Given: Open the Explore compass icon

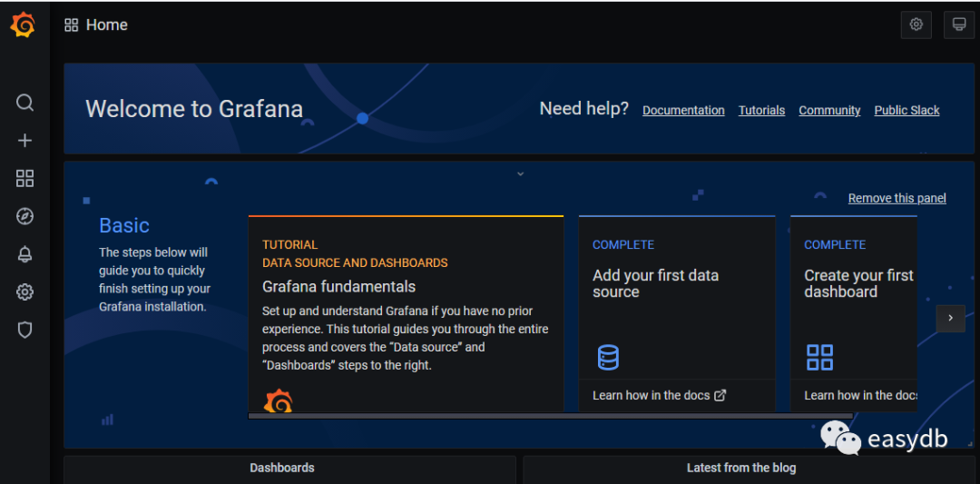Looking at the screenshot, I should [24, 216].
